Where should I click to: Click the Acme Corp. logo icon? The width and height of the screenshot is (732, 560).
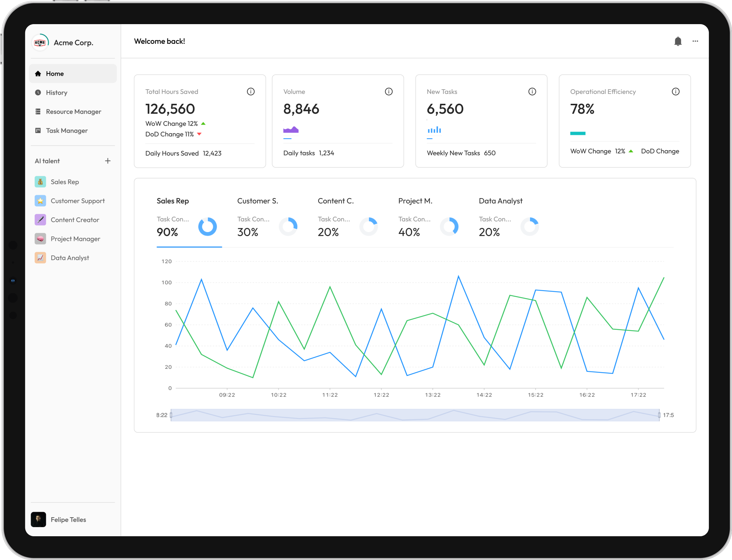point(40,42)
